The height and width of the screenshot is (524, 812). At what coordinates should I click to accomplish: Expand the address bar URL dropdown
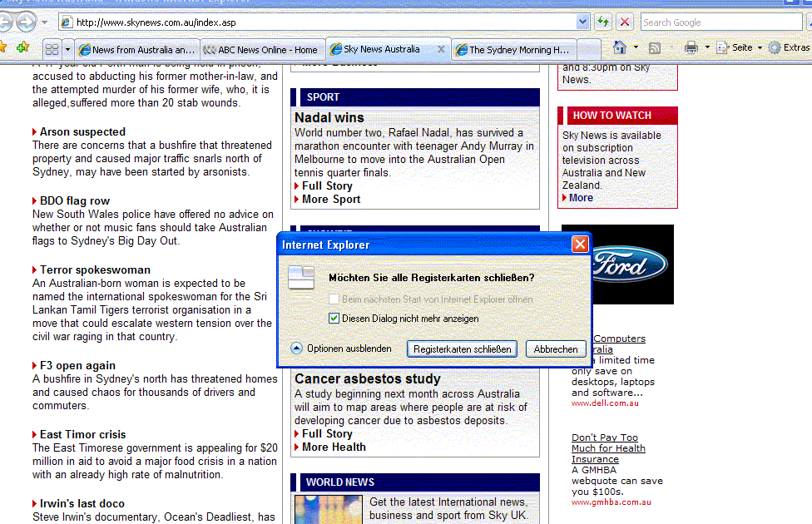click(582, 22)
